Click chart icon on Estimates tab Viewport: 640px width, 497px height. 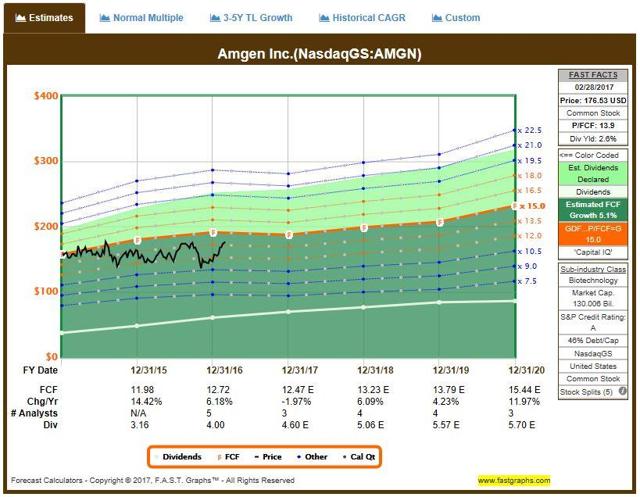coord(20,18)
